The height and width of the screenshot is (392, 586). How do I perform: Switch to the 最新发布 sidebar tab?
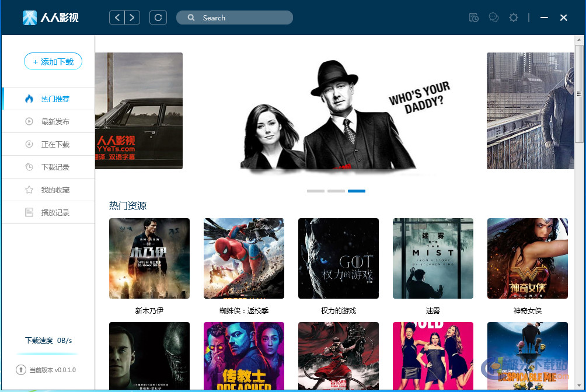[x=48, y=121]
